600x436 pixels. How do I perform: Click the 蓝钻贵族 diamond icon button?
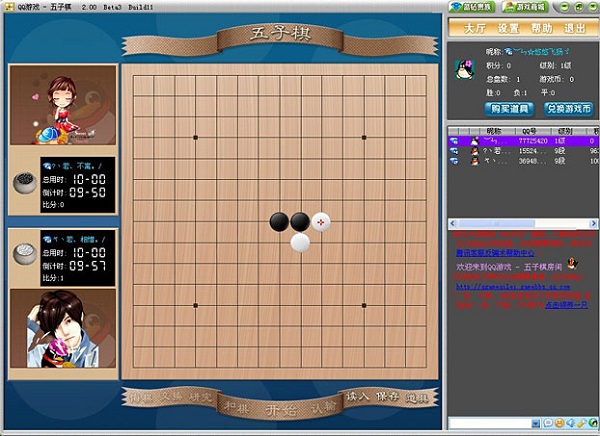coord(476,6)
